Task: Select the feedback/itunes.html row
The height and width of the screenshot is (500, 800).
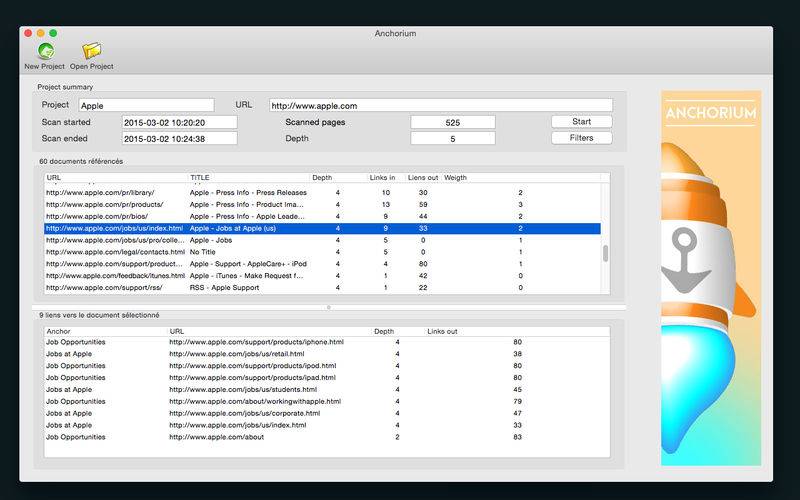Action: 322,276
